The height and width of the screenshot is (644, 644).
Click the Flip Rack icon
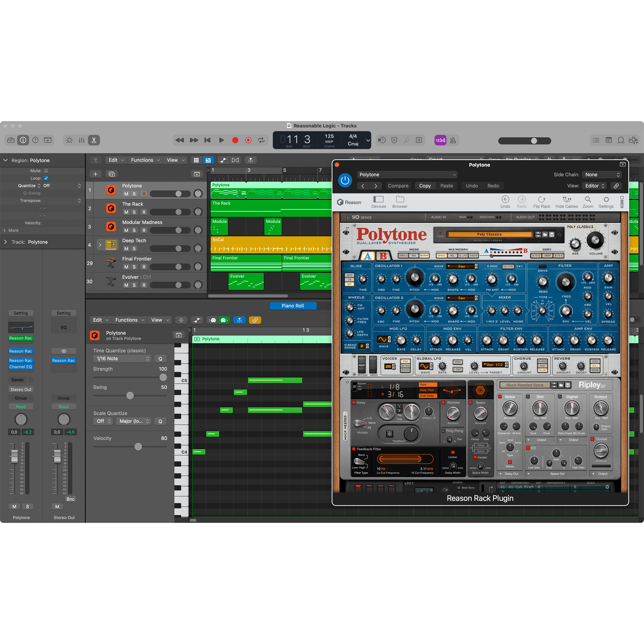point(542,202)
